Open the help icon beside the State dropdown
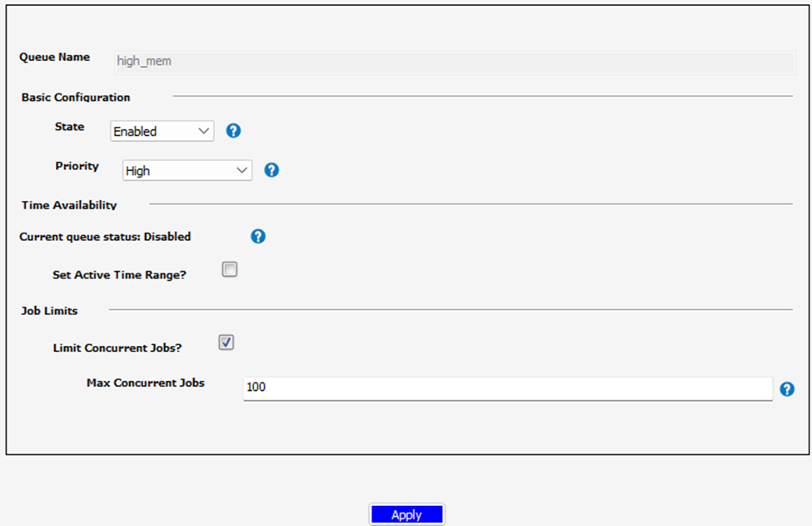This screenshot has width=812, height=526. (233, 131)
